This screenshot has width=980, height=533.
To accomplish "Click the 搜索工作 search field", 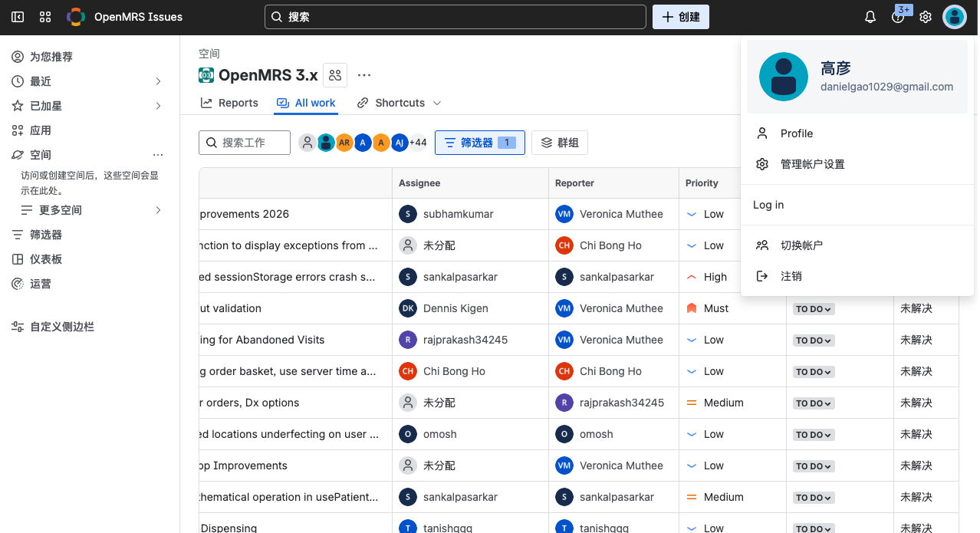I will [245, 143].
